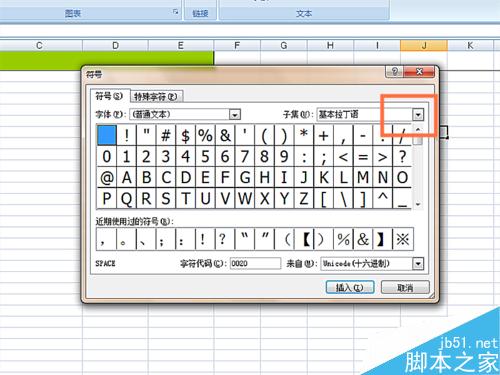The image size is (500, 375).
Task: Select the letter M in the grid
Action: 363,177
